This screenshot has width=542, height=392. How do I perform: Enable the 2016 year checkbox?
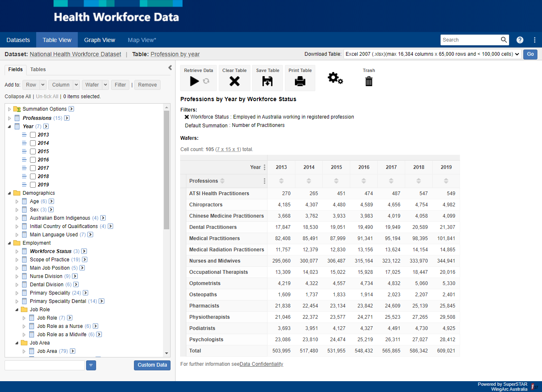point(33,160)
